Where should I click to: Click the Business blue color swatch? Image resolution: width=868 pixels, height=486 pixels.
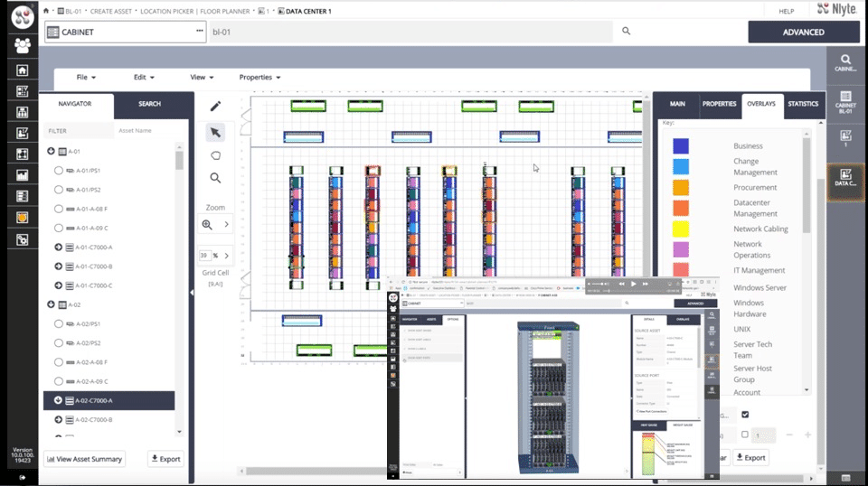click(681, 146)
